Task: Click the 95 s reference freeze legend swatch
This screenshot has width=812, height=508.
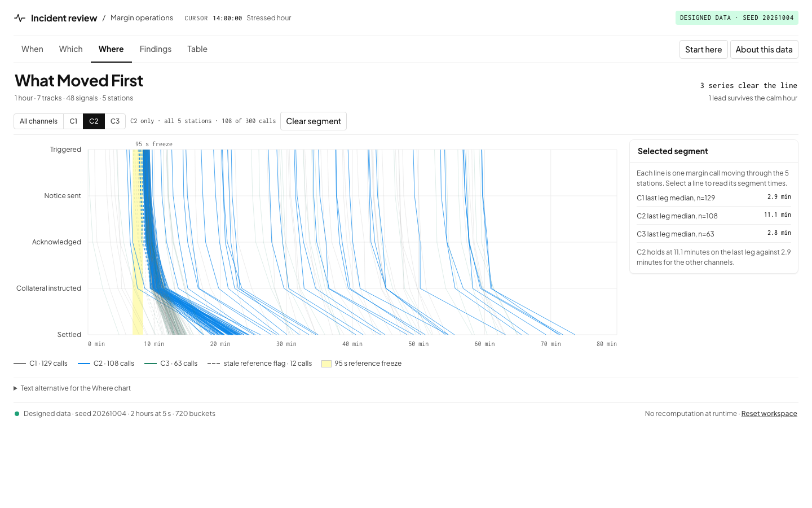Action: point(326,364)
